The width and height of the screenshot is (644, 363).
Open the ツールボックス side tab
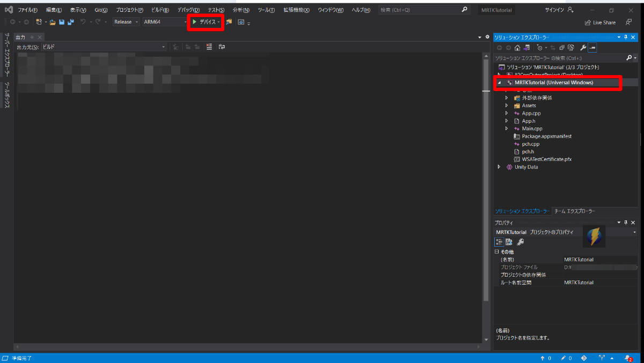(x=7, y=95)
